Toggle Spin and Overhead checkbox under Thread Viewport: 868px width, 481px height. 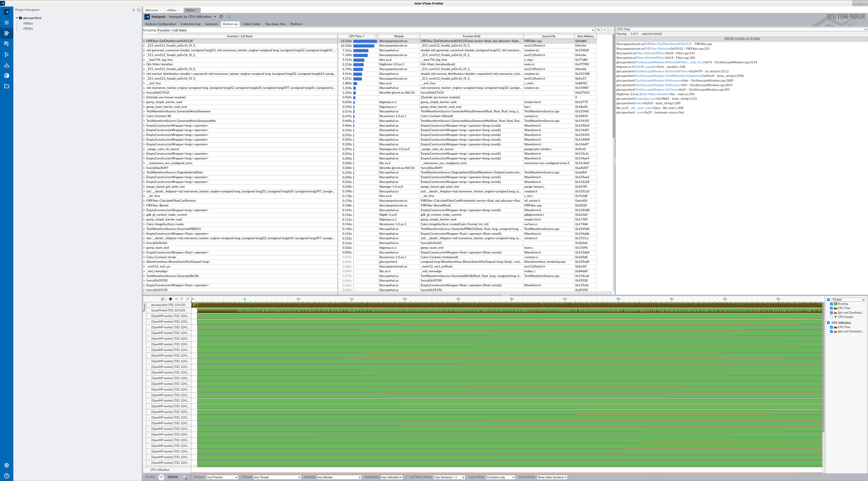[831, 313]
